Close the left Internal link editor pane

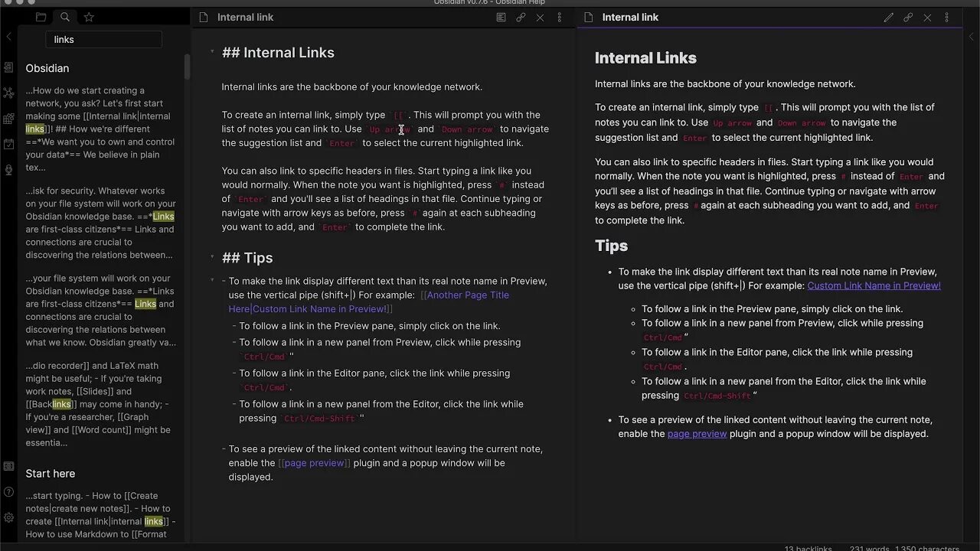click(x=540, y=17)
